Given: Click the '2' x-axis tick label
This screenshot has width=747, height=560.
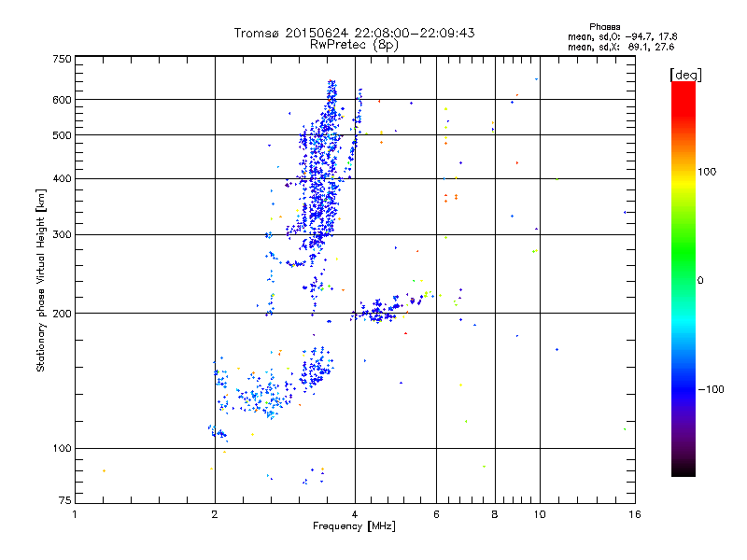Looking at the screenshot, I should click(215, 514).
